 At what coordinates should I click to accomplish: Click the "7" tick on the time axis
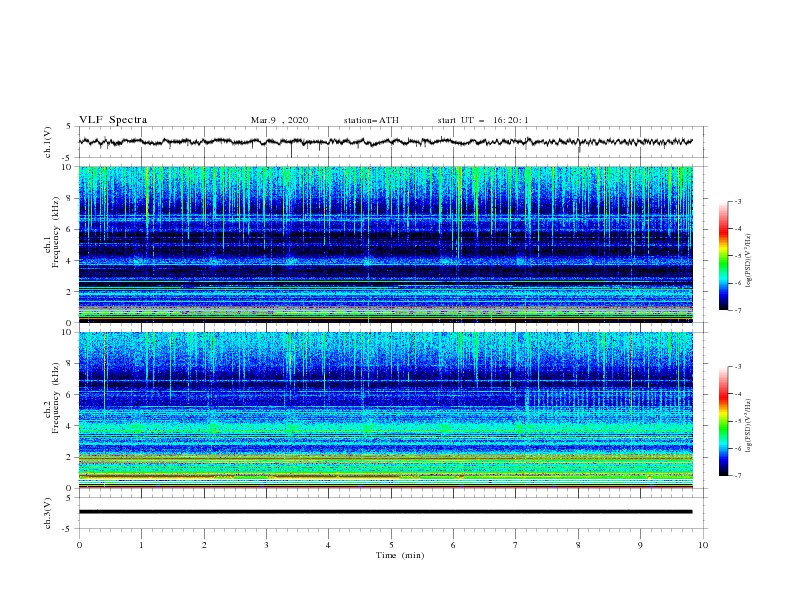pos(515,545)
